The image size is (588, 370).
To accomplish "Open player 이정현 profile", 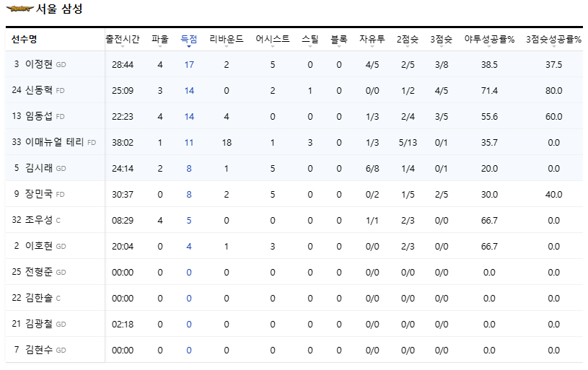I will [39, 64].
